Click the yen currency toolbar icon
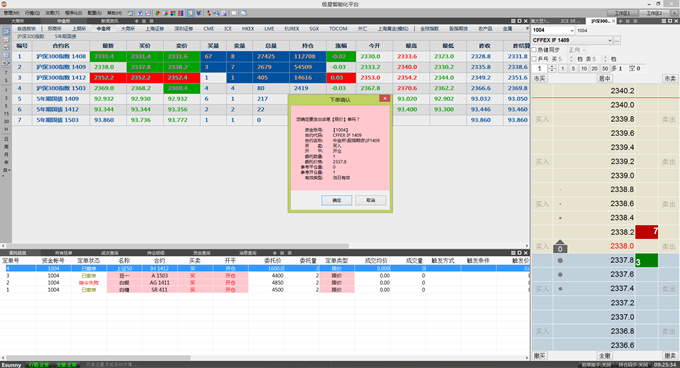Screen dimensions: 680x368 point(199,13)
